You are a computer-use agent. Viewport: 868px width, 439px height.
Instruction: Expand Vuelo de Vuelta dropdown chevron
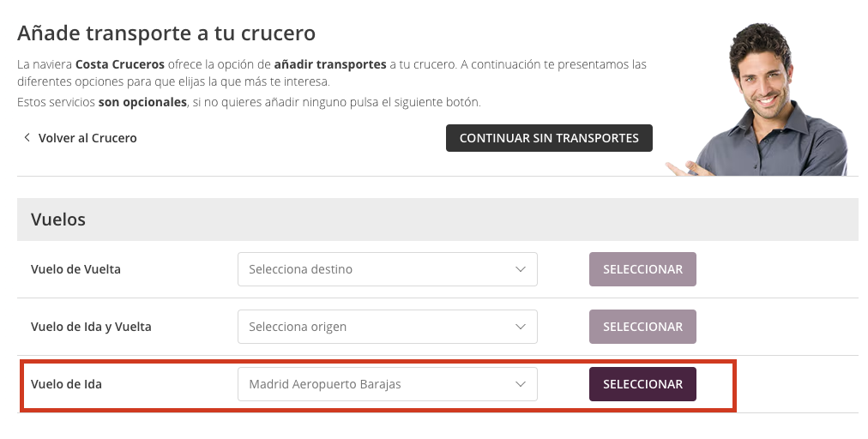coord(521,269)
